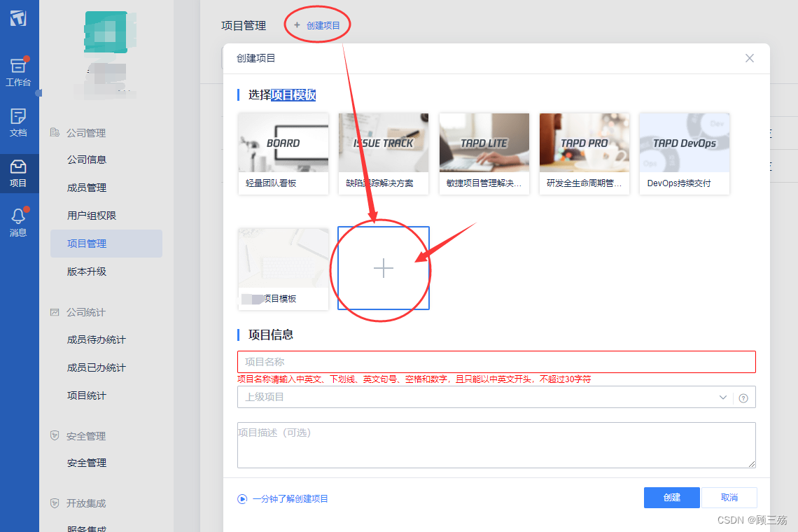Focus the 项目名称 input field
This screenshot has width=798, height=532.
pos(496,362)
